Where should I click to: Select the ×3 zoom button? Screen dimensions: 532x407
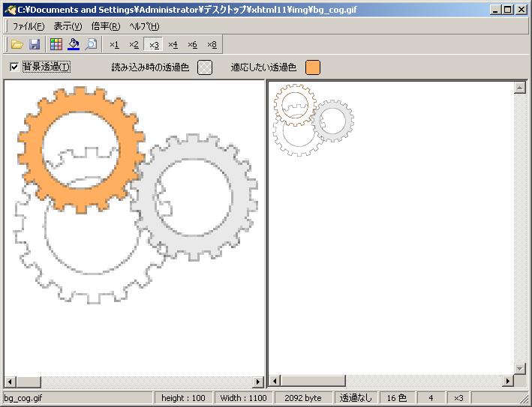pos(153,45)
